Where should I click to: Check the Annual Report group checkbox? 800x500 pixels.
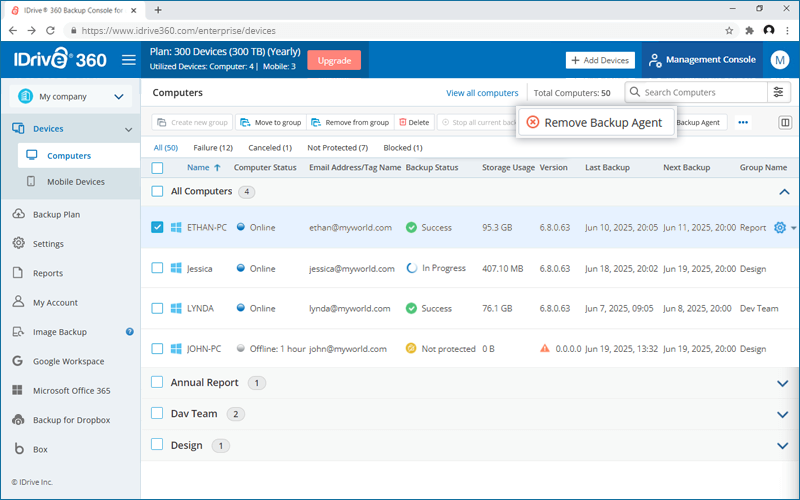point(157,382)
